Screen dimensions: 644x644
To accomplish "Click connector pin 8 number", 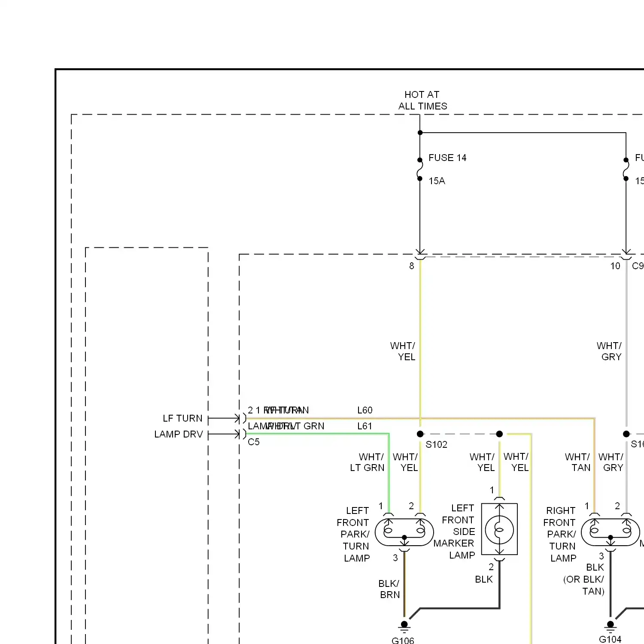I will click(412, 266).
